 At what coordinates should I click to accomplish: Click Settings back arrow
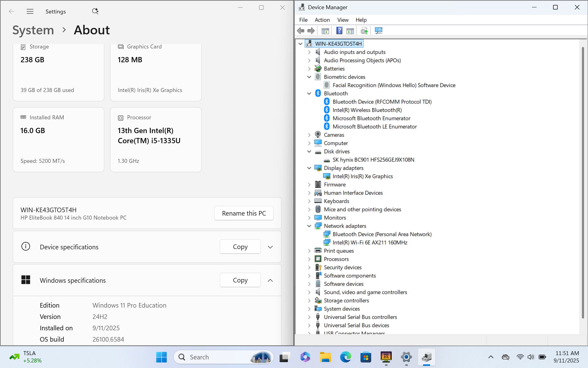tap(12, 12)
